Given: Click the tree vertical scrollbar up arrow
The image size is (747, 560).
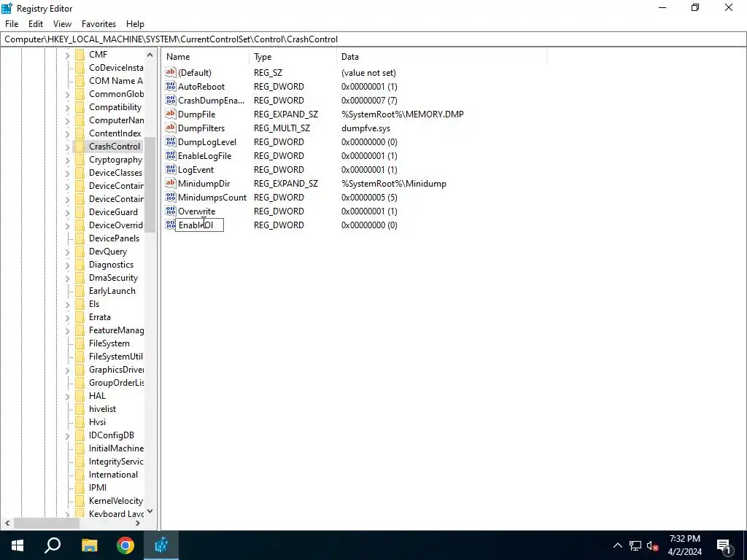Looking at the screenshot, I should point(150,55).
